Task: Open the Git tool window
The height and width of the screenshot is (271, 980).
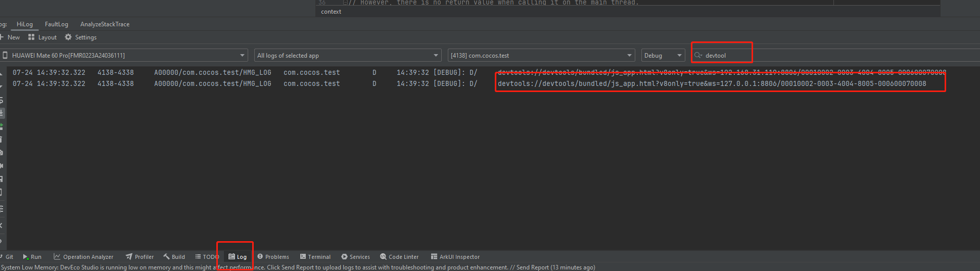Action: coord(7,257)
